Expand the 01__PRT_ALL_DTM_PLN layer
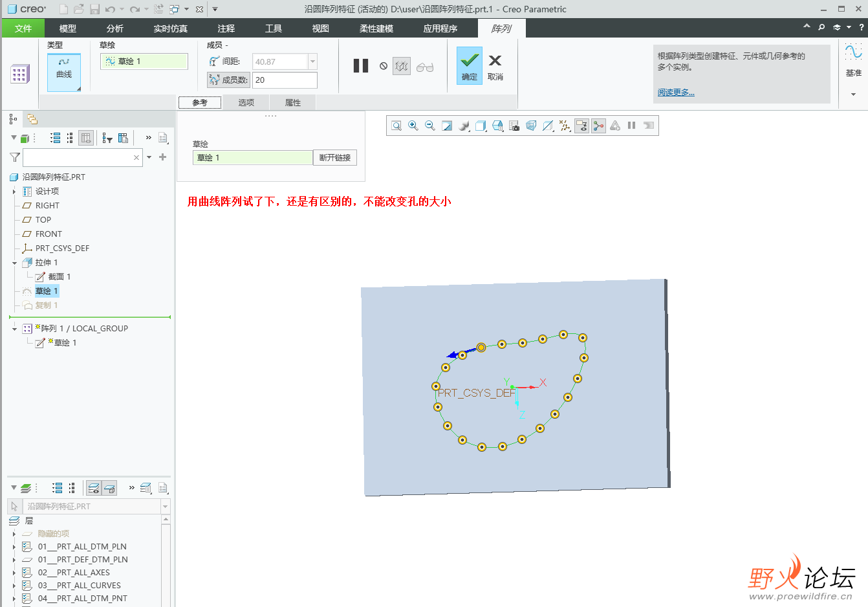The image size is (868, 607). point(14,547)
